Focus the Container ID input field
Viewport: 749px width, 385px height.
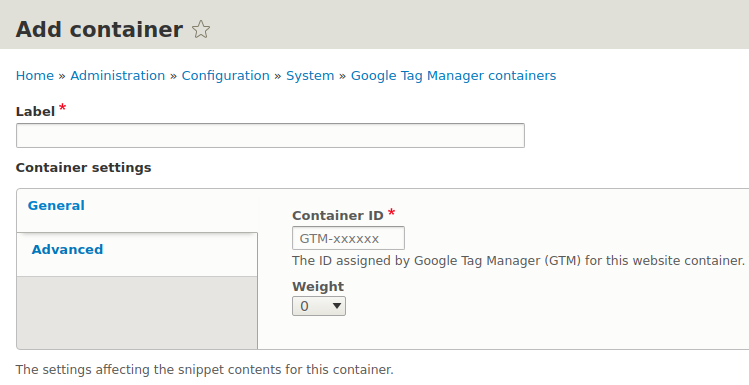click(x=348, y=238)
